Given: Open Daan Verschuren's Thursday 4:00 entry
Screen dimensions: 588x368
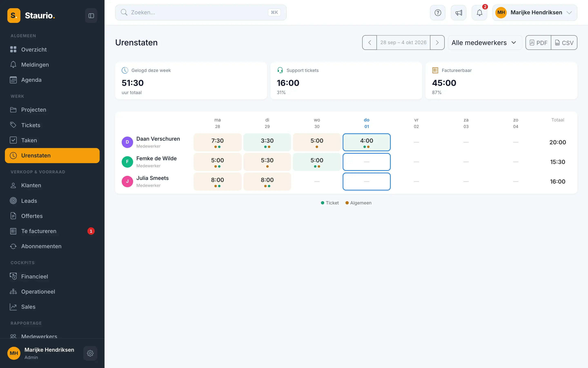Looking at the screenshot, I should [x=366, y=142].
